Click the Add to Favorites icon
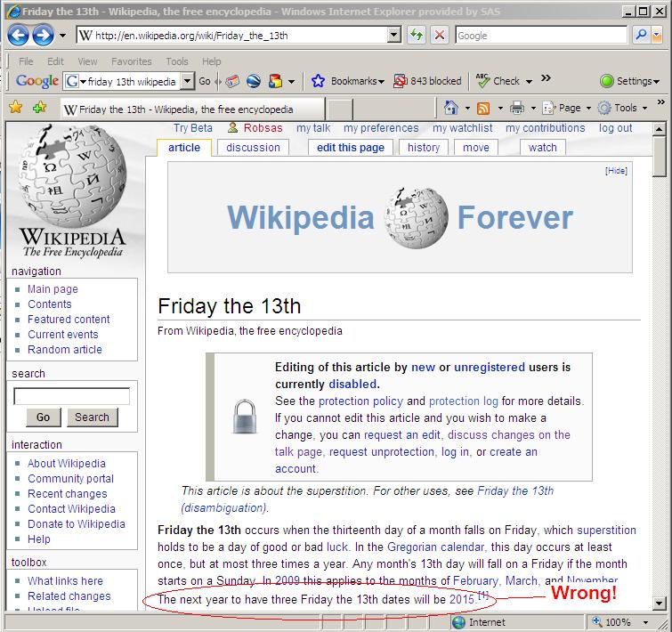 tap(39, 108)
